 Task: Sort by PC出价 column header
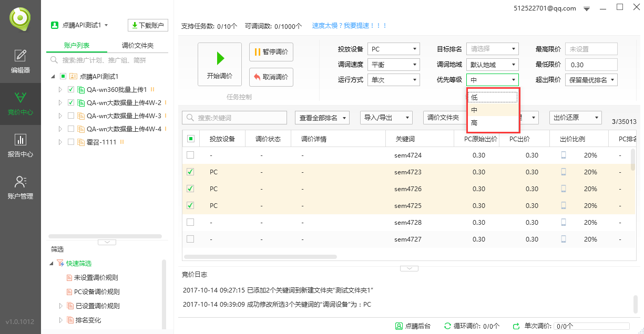[x=519, y=139]
